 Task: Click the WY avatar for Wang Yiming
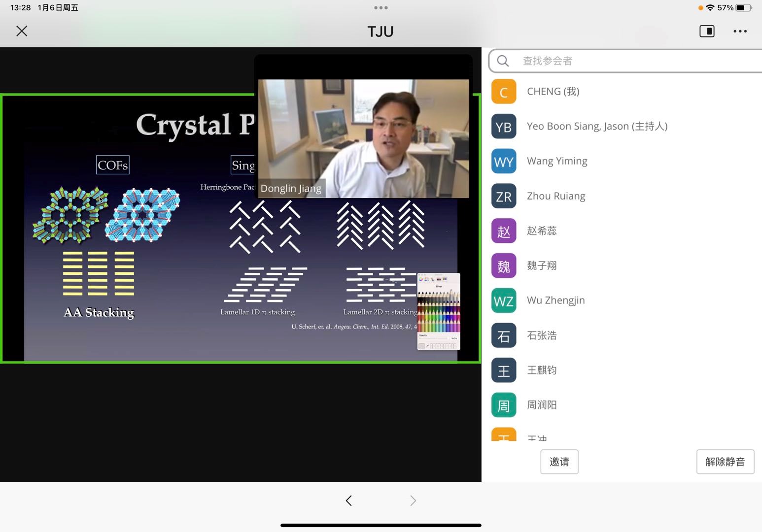coord(504,162)
